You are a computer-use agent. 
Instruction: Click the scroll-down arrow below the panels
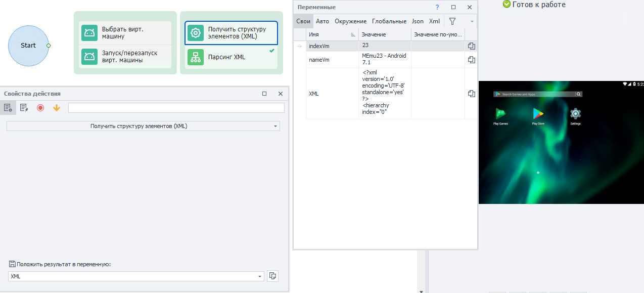pyautogui.click(x=421, y=291)
